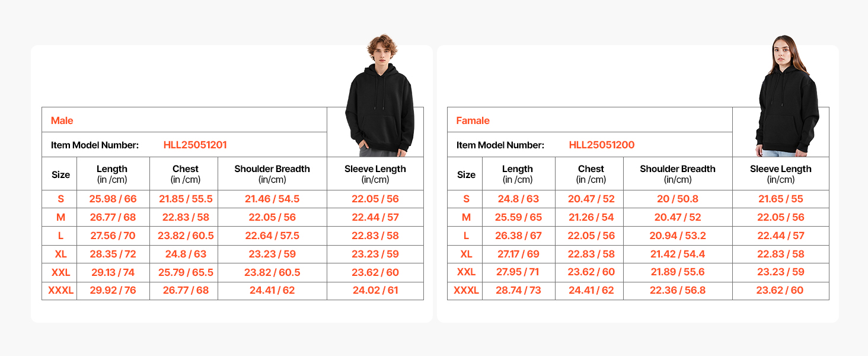Click Sleeve Length header in Male table

click(x=375, y=173)
